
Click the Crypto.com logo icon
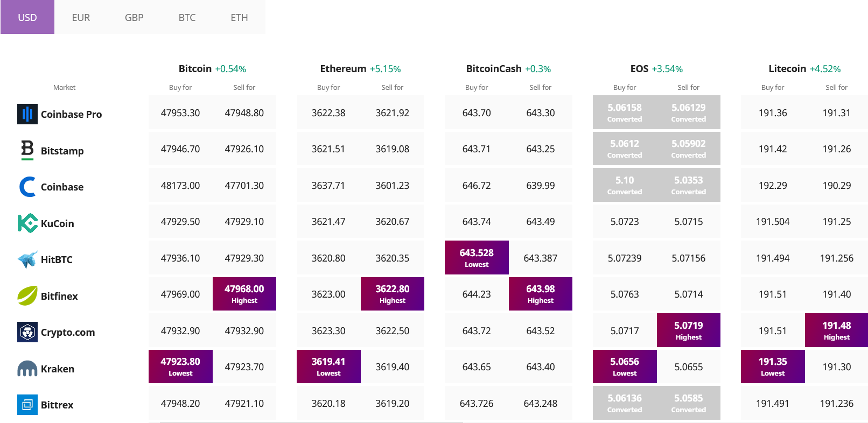(x=27, y=332)
